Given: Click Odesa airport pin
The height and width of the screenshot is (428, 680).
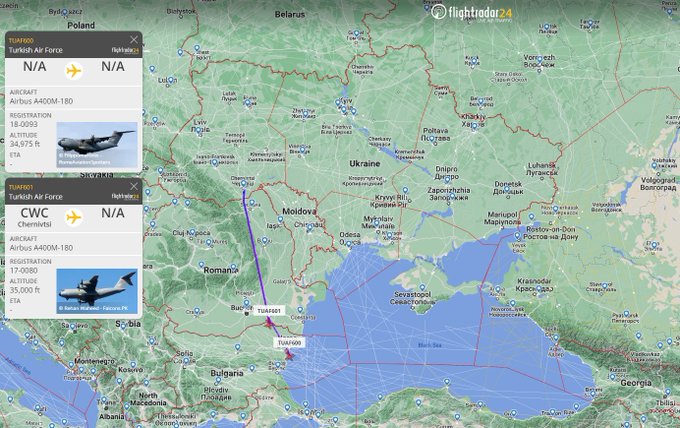Looking at the screenshot, I should point(349,244).
